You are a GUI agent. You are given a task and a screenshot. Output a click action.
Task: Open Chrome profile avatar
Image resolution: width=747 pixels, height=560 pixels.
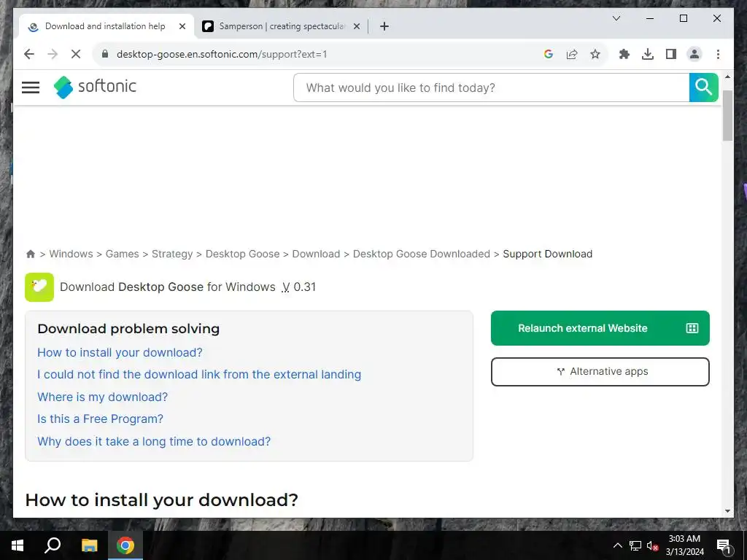click(694, 54)
